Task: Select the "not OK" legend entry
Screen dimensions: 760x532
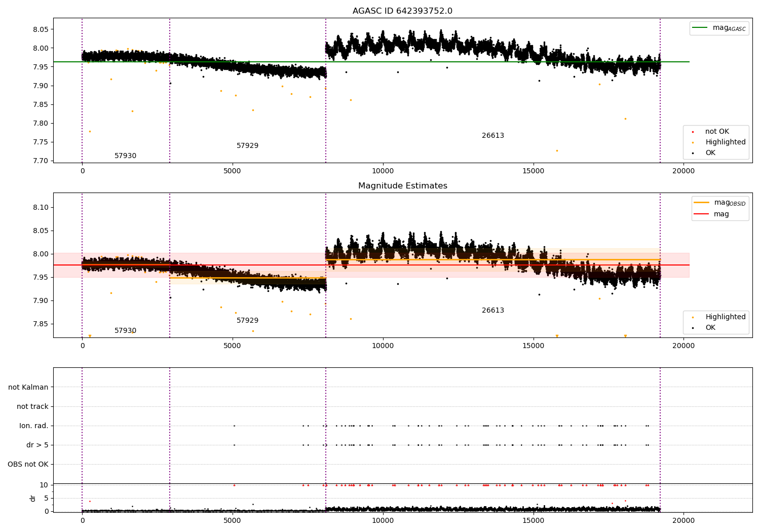Action: click(717, 132)
